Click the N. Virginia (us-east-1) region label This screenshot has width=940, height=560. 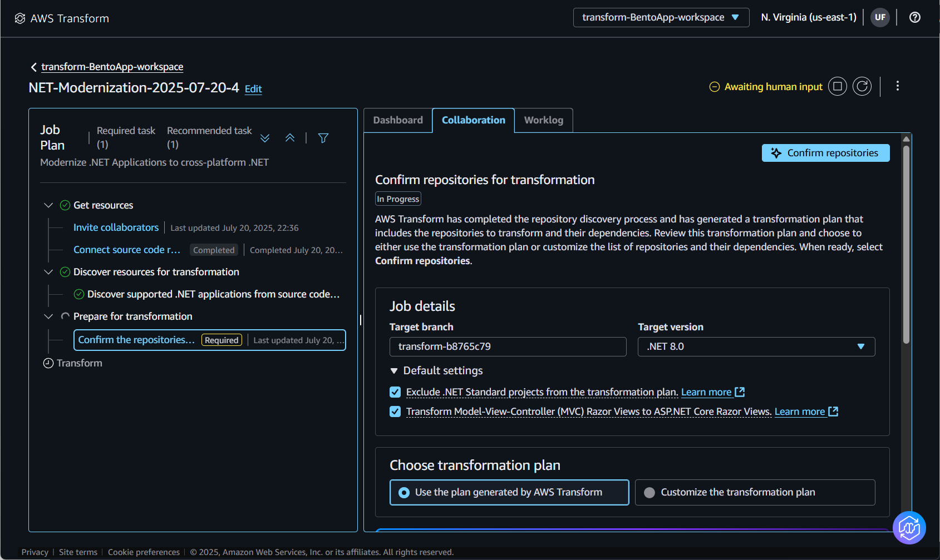pyautogui.click(x=809, y=17)
